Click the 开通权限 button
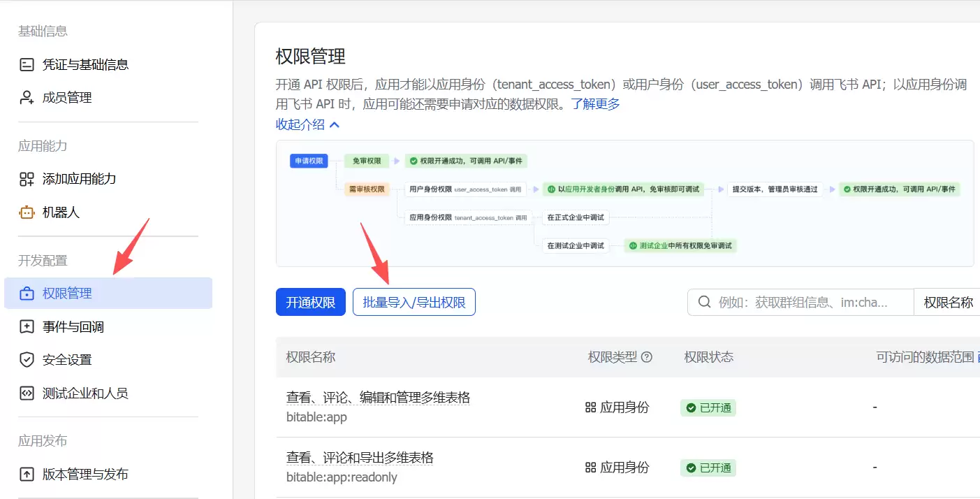 pos(310,302)
